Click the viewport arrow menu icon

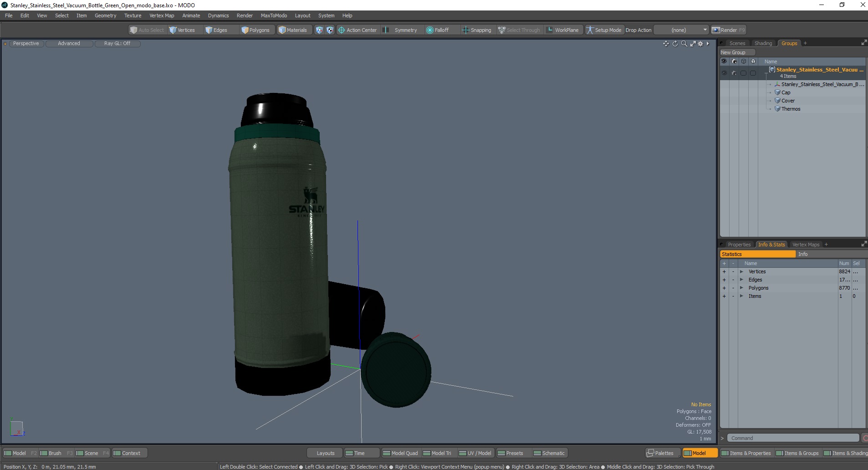[x=708, y=44]
